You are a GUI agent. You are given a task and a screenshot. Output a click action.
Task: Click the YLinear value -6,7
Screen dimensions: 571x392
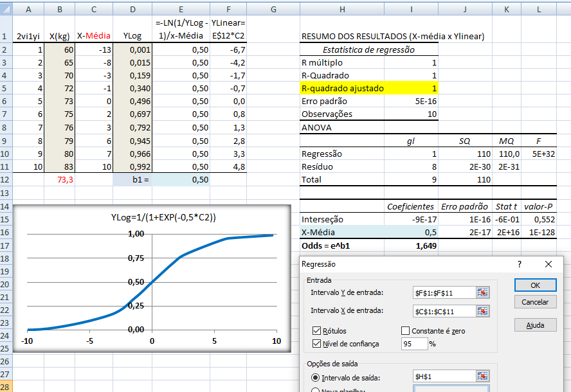(x=228, y=49)
